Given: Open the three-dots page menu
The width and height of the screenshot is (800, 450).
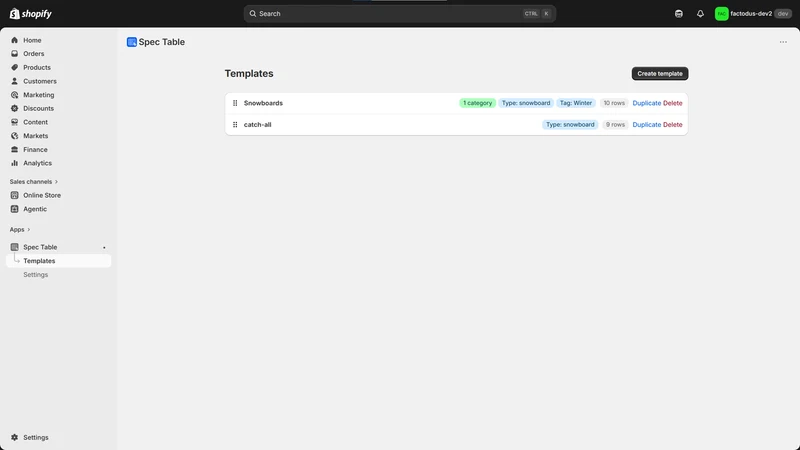Looking at the screenshot, I should tap(783, 42).
